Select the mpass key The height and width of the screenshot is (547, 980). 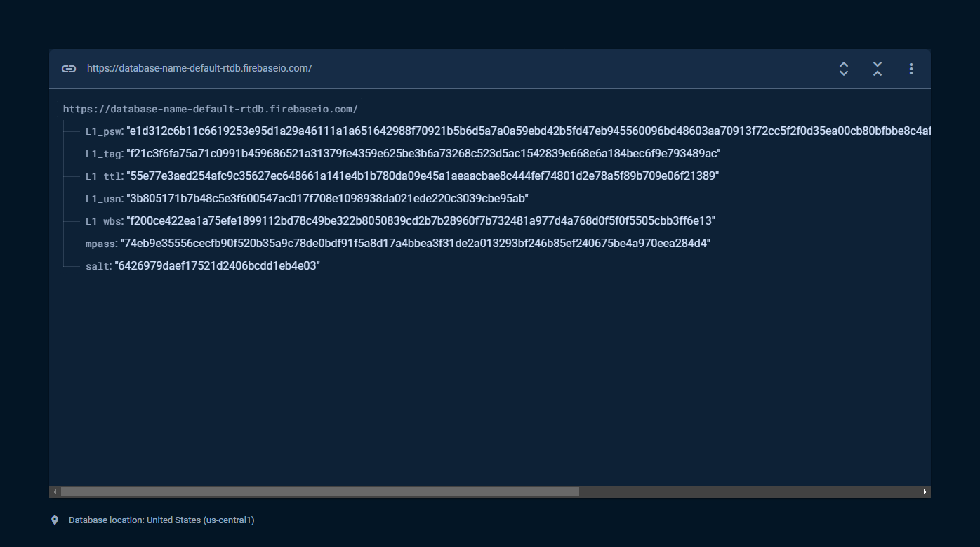[101, 244]
